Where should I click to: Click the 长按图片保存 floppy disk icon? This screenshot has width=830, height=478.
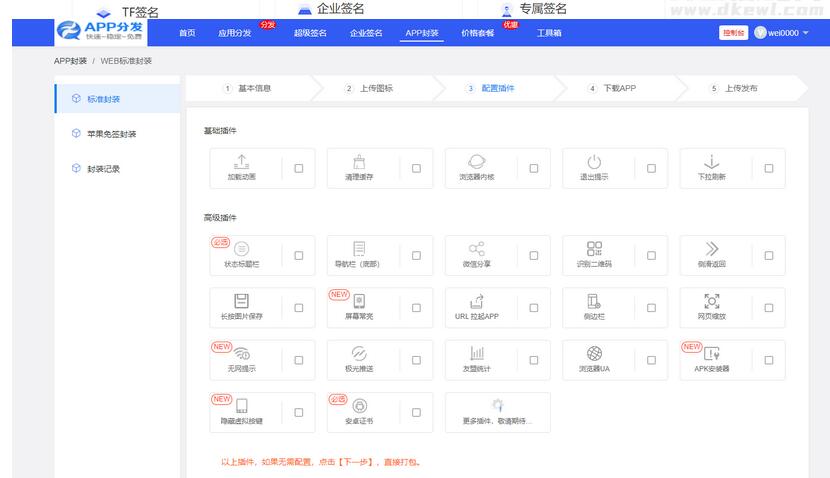point(241,301)
